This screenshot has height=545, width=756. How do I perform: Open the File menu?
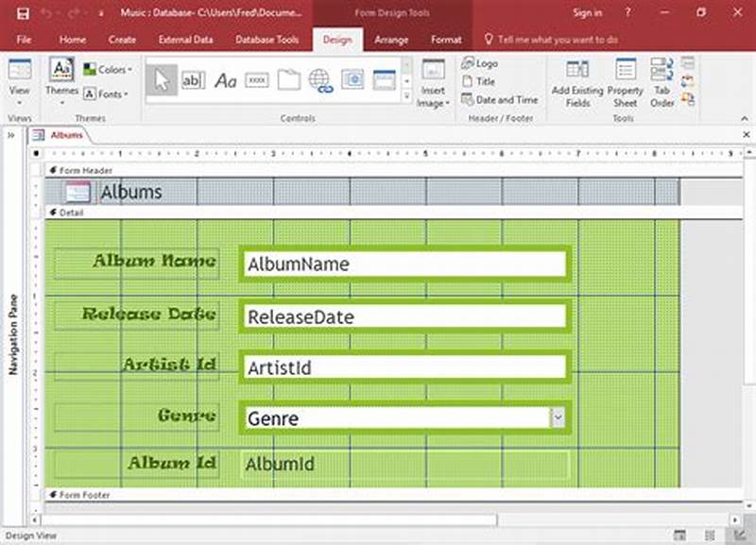(x=24, y=40)
